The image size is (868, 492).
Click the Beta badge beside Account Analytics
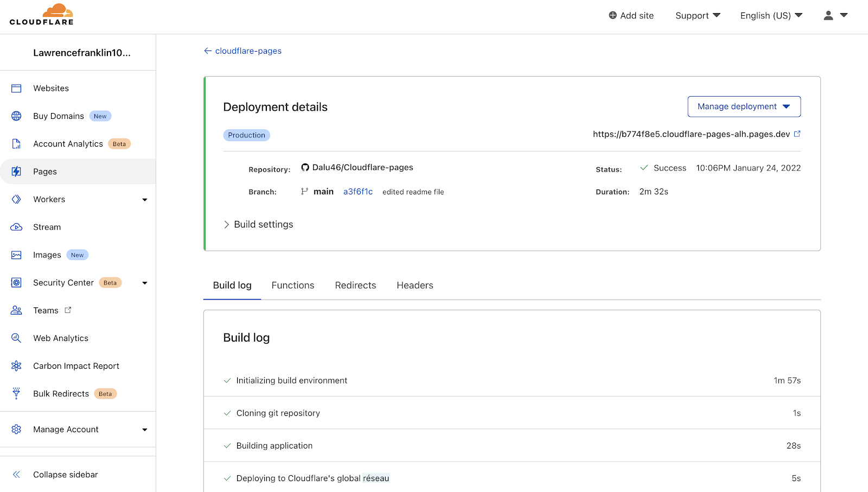tap(119, 144)
